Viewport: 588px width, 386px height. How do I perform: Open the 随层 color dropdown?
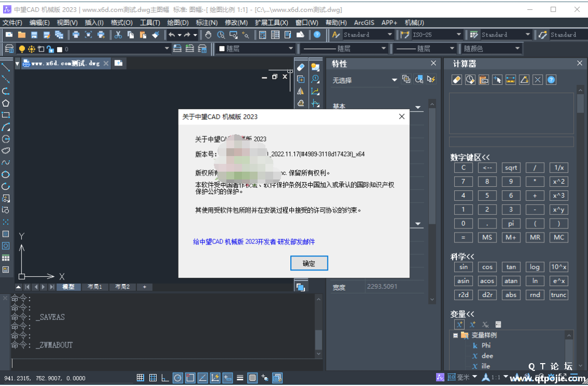point(291,49)
